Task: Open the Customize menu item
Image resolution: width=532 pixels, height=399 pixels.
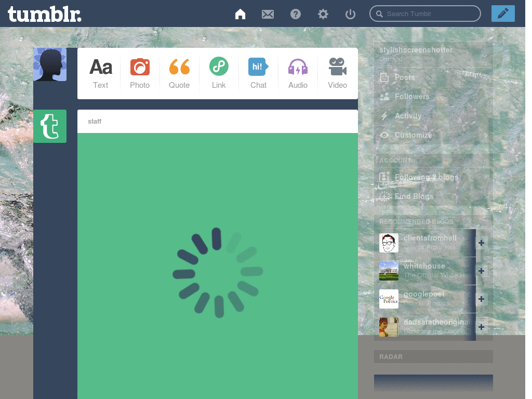Action: (x=433, y=135)
